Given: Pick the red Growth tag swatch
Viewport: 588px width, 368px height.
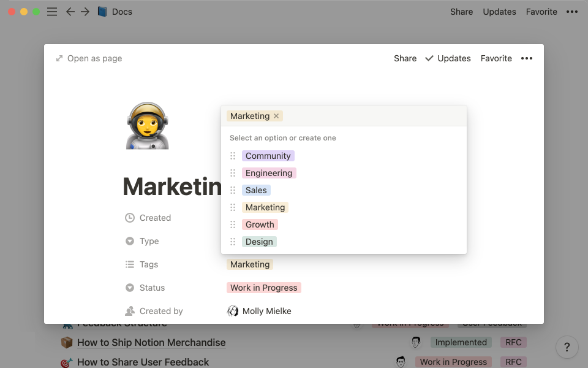Looking at the screenshot, I should pyautogui.click(x=260, y=224).
